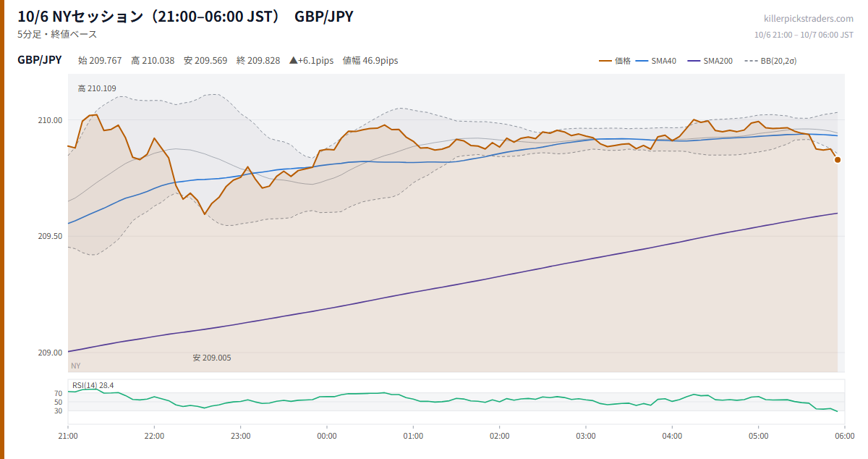Click the 高 210.038 high value
This screenshot has height=459, width=868.
click(153, 60)
